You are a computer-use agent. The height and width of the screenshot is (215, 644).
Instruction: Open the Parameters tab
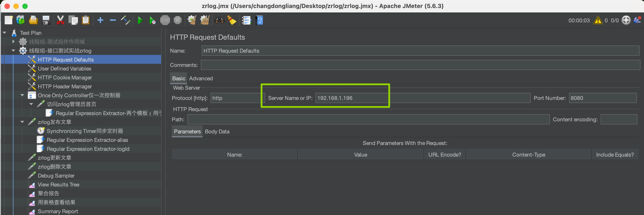187,131
